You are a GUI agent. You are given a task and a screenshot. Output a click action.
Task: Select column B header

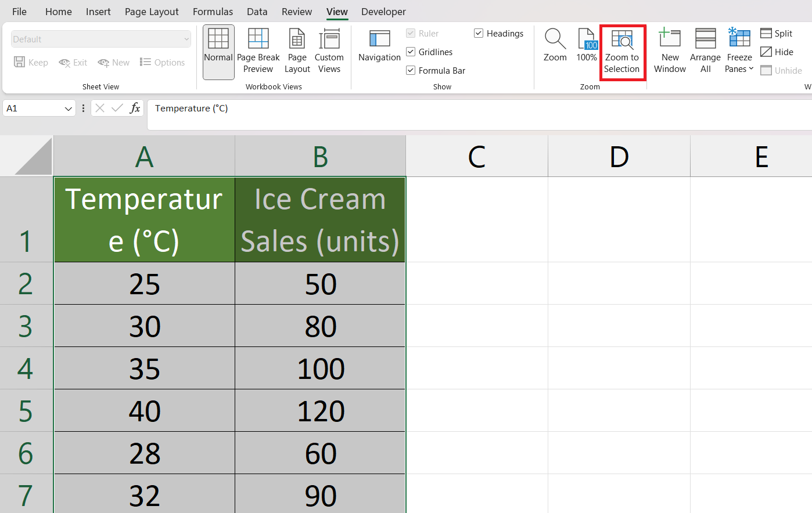[x=320, y=156]
